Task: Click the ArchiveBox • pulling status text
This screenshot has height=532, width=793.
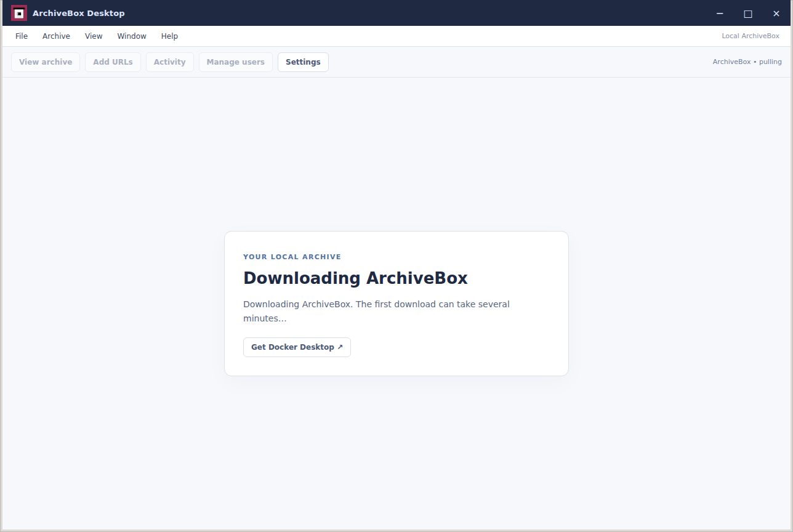Action: click(747, 62)
